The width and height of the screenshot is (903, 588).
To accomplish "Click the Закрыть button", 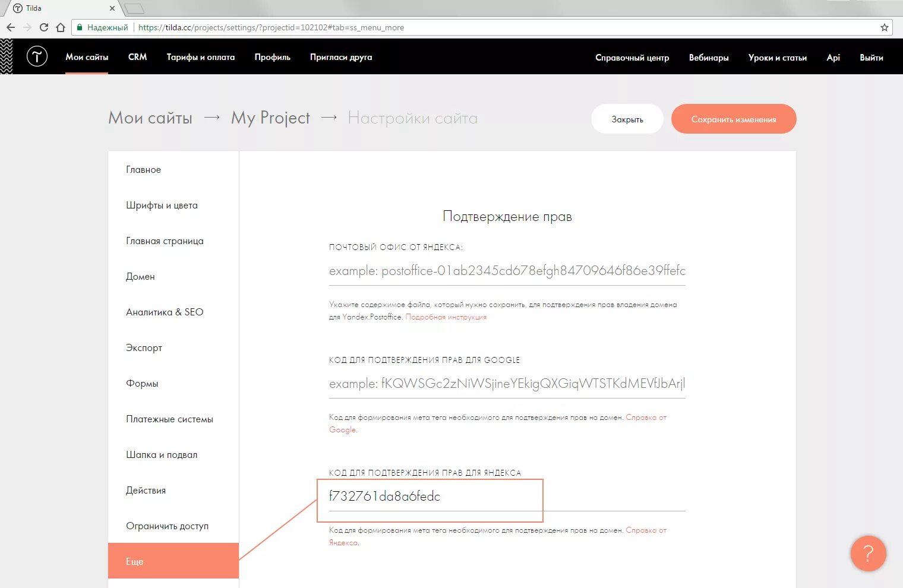I will click(x=627, y=119).
